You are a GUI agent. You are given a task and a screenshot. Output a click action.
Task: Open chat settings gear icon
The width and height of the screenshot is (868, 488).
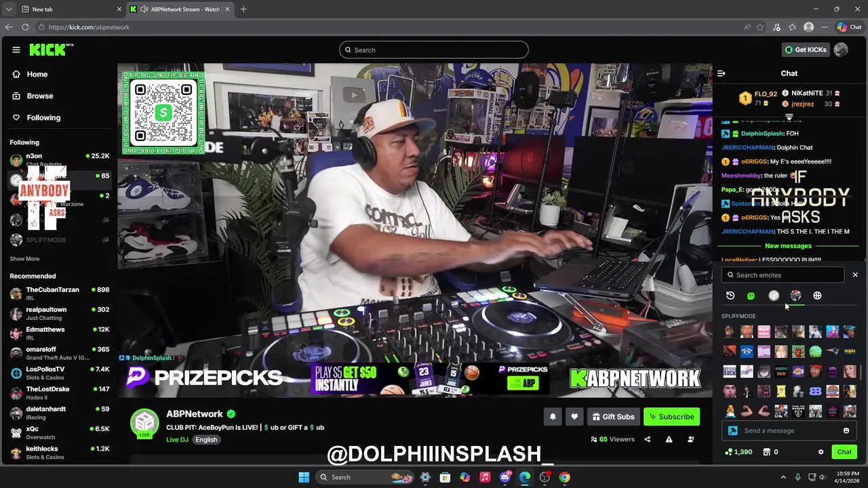pyautogui.click(x=821, y=452)
